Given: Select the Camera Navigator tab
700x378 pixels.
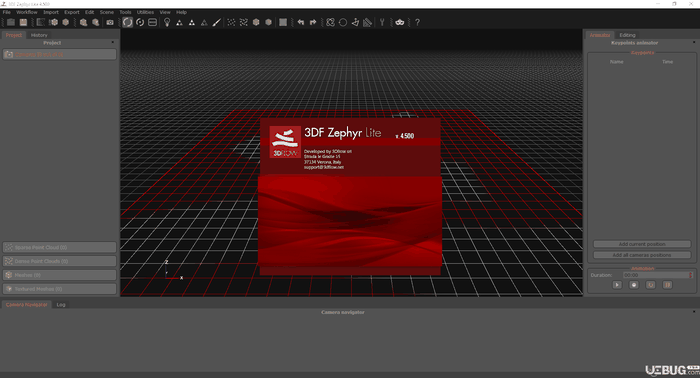Looking at the screenshot, I should [x=27, y=304].
